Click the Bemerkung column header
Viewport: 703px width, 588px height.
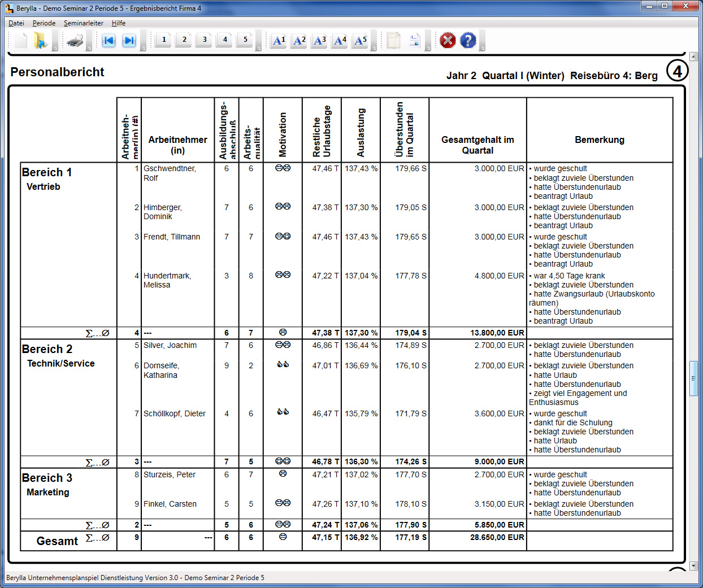(600, 140)
